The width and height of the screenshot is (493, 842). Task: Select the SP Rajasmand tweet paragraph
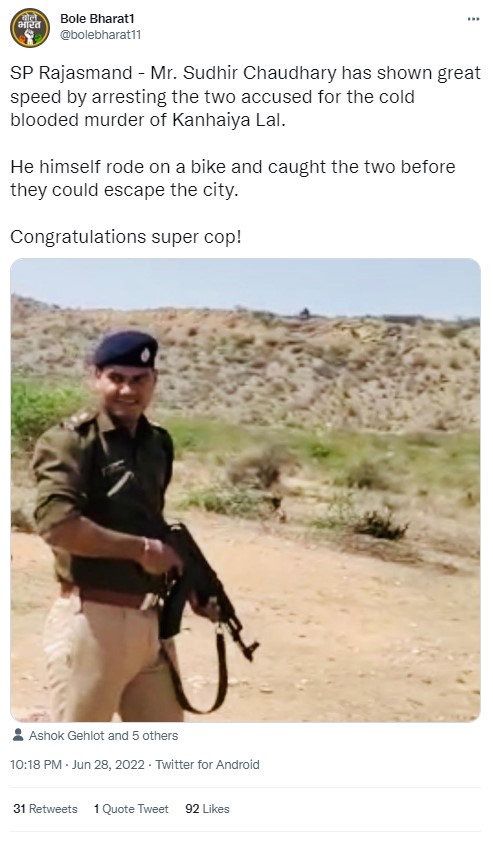pos(245,96)
